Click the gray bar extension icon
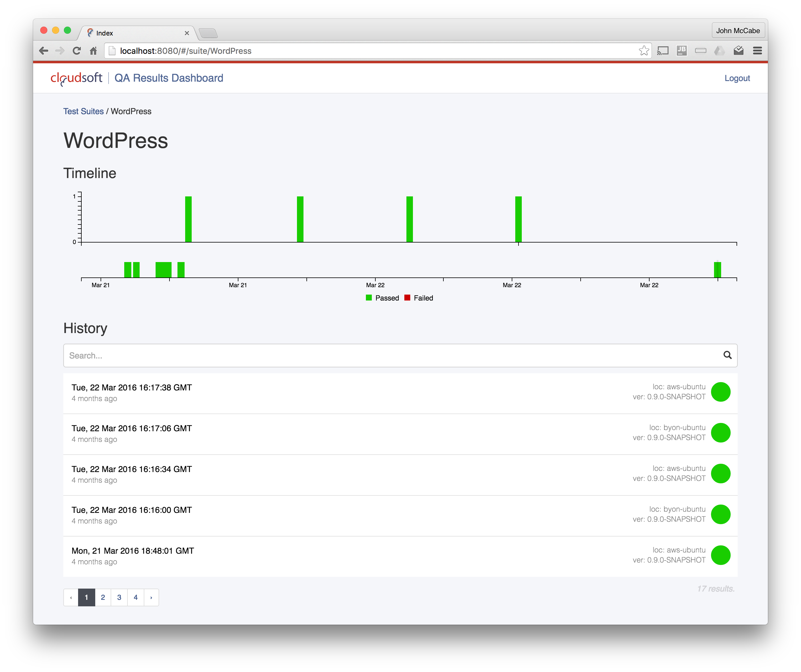 (701, 51)
